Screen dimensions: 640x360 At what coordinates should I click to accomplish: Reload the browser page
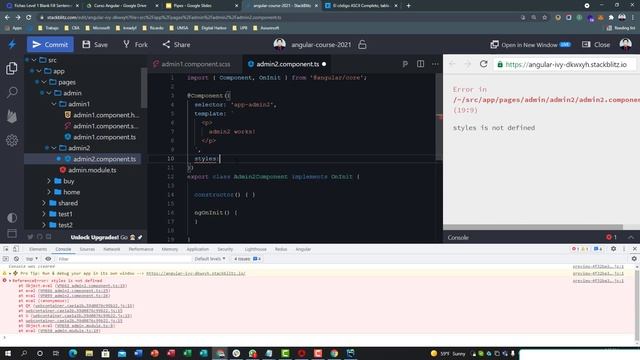29,18
